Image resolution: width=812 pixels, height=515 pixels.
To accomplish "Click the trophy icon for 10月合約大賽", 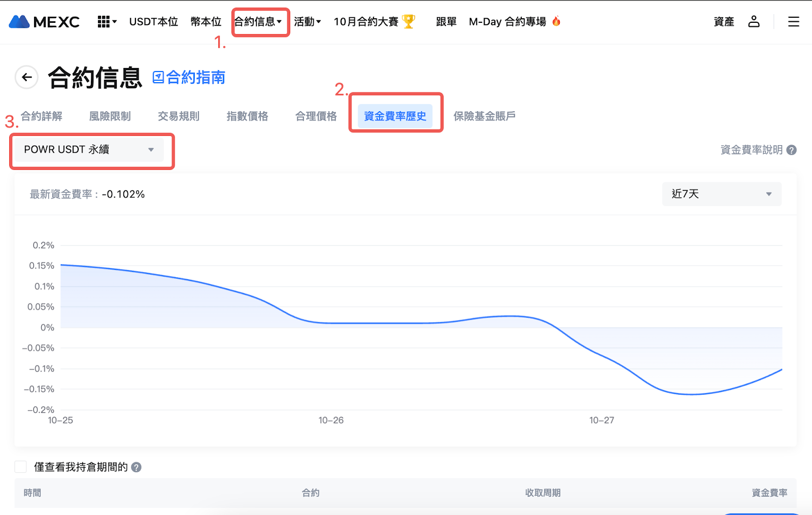I will point(408,21).
